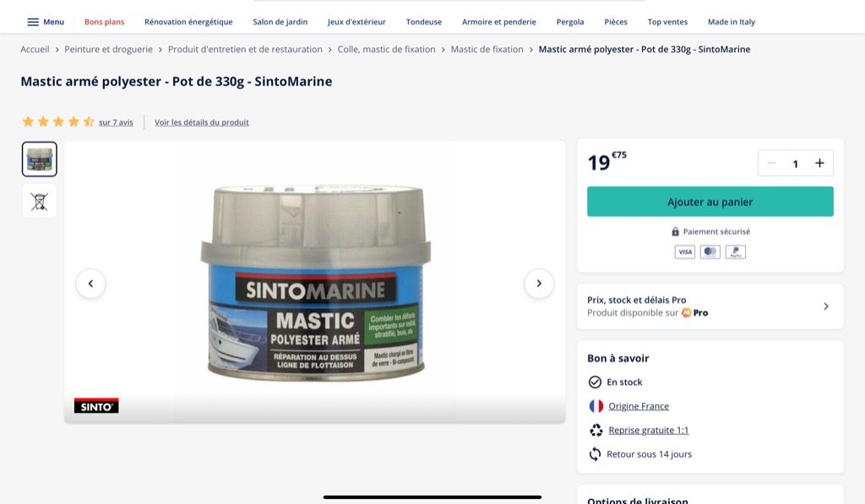Image resolution: width=865 pixels, height=504 pixels.
Task: Click the PayPal payment icon
Action: [736, 252]
